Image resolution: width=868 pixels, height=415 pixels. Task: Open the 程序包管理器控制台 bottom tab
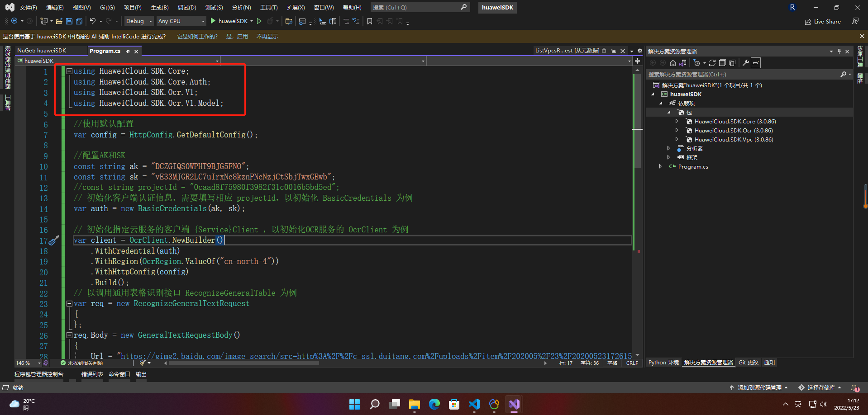[x=39, y=374]
